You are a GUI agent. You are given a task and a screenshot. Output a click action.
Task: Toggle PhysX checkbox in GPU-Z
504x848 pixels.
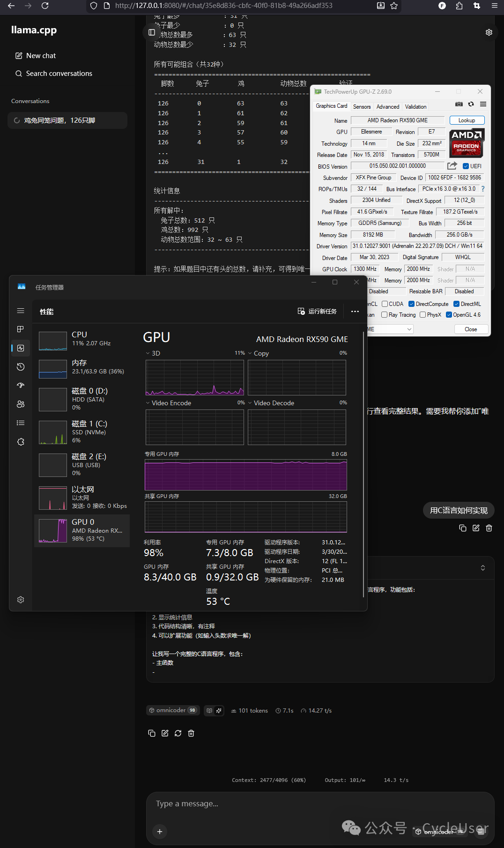click(x=422, y=315)
